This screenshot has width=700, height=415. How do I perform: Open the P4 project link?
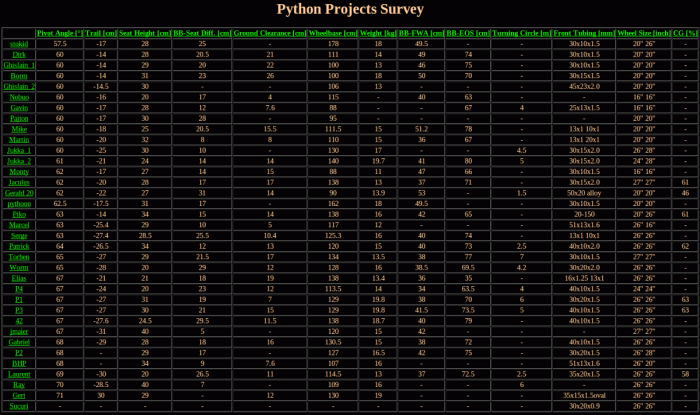[x=19, y=289]
